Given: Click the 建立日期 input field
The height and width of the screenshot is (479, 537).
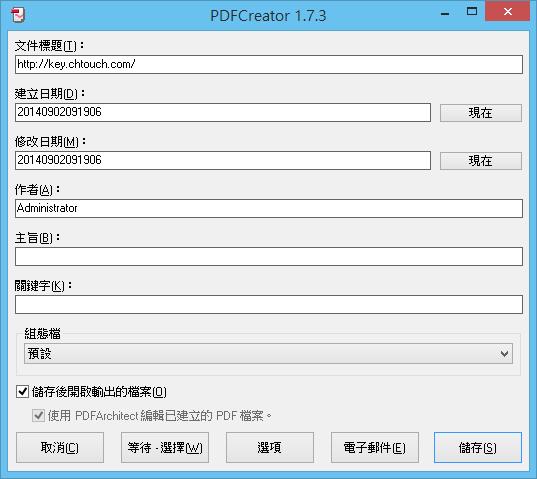Looking at the screenshot, I should point(223,112).
